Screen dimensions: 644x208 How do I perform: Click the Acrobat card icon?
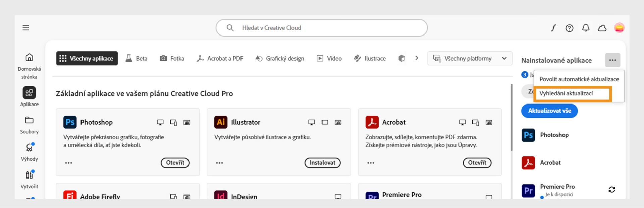click(x=372, y=122)
